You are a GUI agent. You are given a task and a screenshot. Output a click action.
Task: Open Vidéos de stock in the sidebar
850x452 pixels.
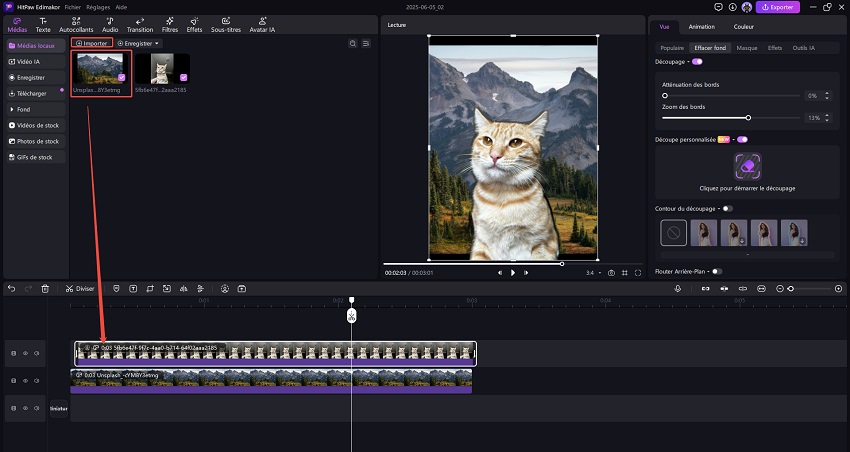tap(37, 125)
